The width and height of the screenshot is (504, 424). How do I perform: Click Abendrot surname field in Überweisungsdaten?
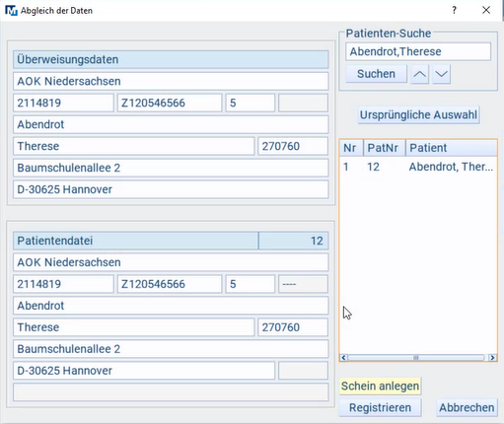click(171, 124)
